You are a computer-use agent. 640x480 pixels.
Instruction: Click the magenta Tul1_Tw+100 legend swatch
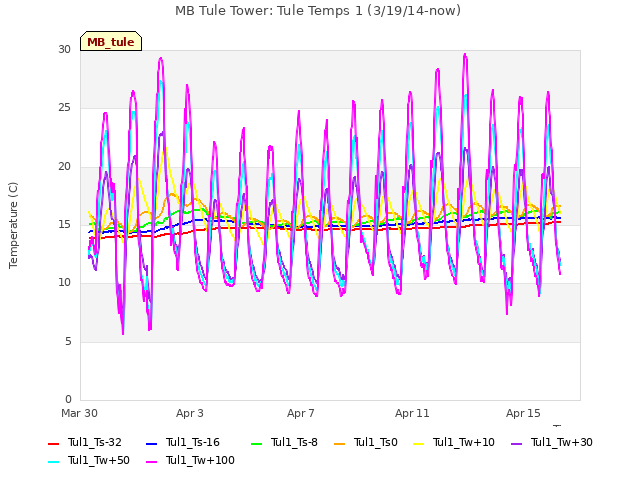pyautogui.click(x=151, y=462)
